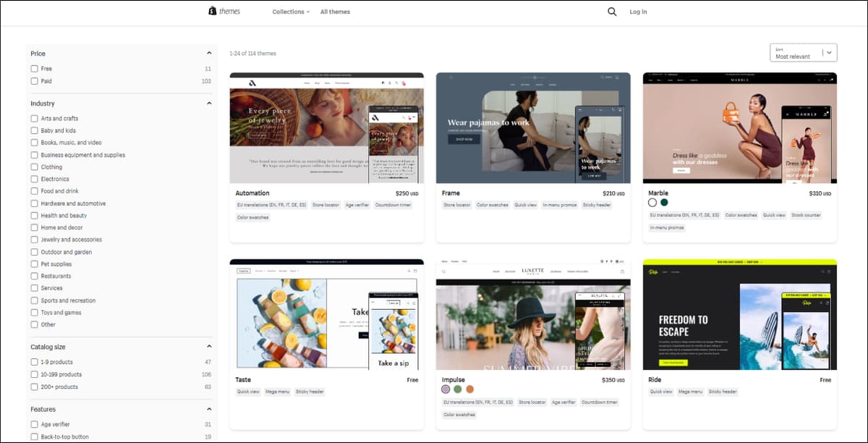Click the Taste theme title
Image resolution: width=868 pixels, height=443 pixels.
point(243,379)
